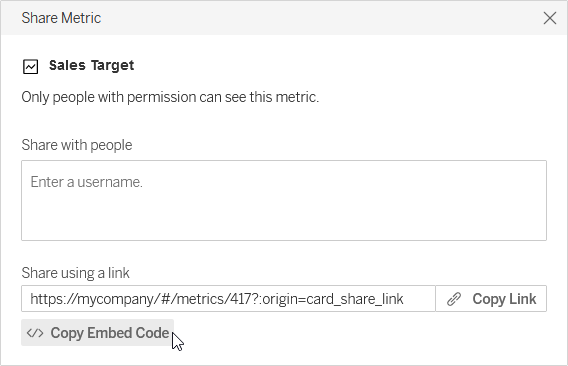
Task: Click the Copy Embed Code label text
Action: [110, 333]
